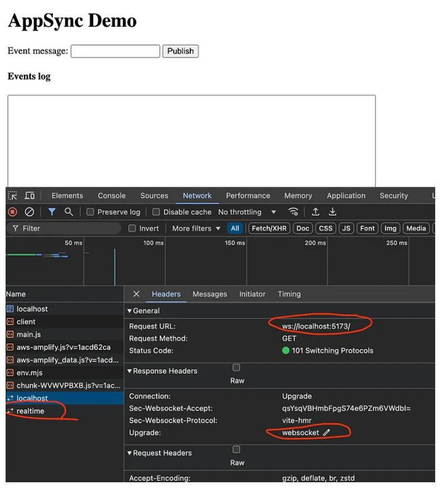Click inside the Events log box

(191, 141)
